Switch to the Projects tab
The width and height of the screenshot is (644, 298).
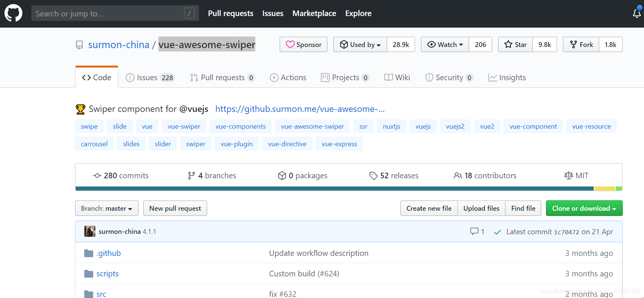pyautogui.click(x=345, y=78)
